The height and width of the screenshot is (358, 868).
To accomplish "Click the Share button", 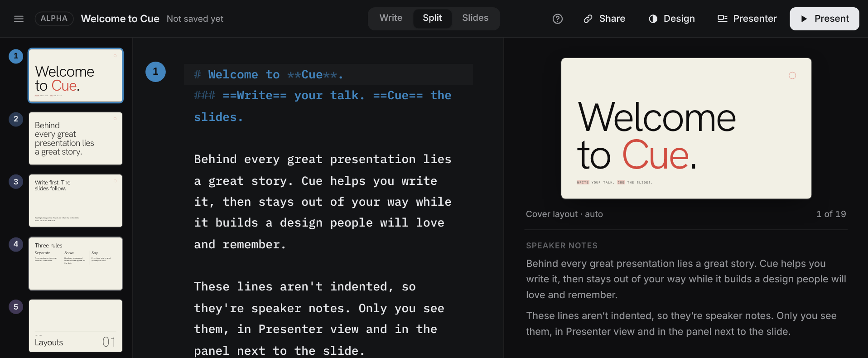I will coord(604,19).
